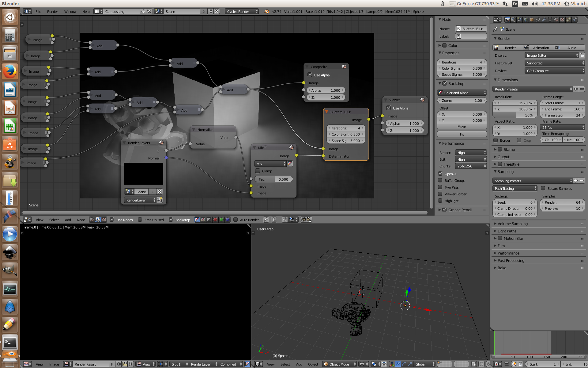588x368 pixels.
Task: Select shader node tree type icon
Action: coord(92,220)
